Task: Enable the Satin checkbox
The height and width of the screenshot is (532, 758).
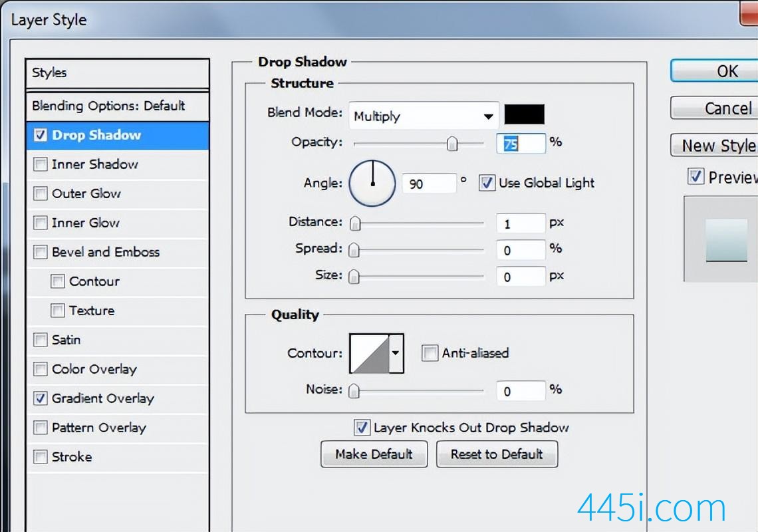Action: (40, 340)
